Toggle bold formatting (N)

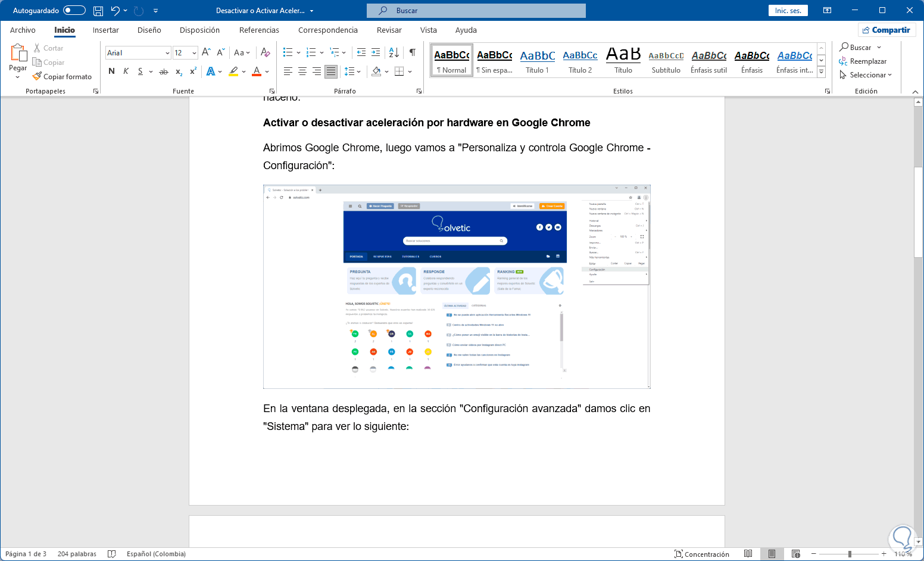(x=111, y=71)
